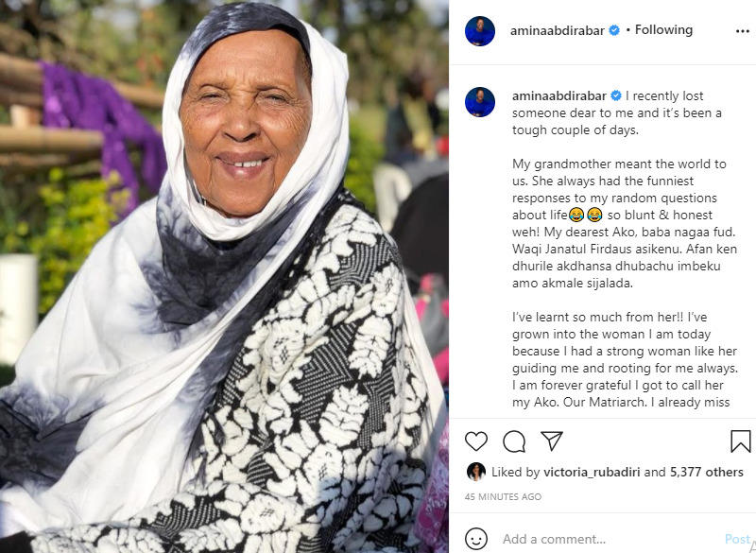
Task: Open victoria_rubadiri small liker avatar
Action: [476, 472]
